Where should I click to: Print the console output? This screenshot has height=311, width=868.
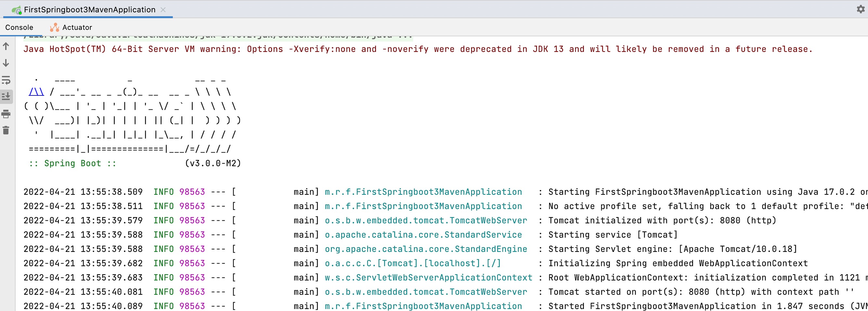pyautogui.click(x=6, y=114)
